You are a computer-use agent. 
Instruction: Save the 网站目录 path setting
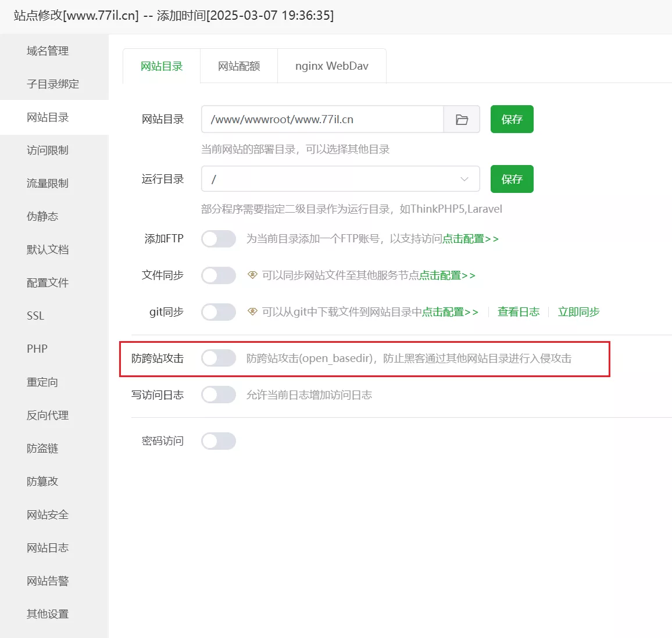coord(512,120)
